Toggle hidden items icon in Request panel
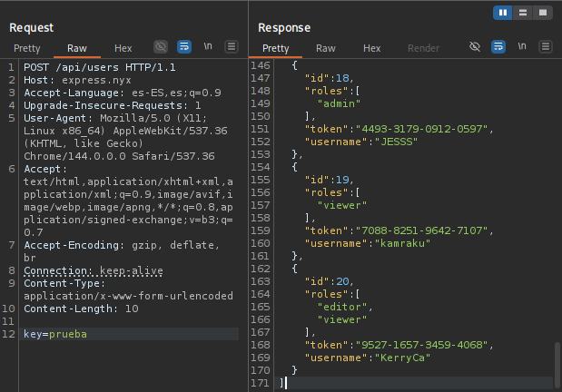Viewport: 562px width, 392px height. [161, 46]
